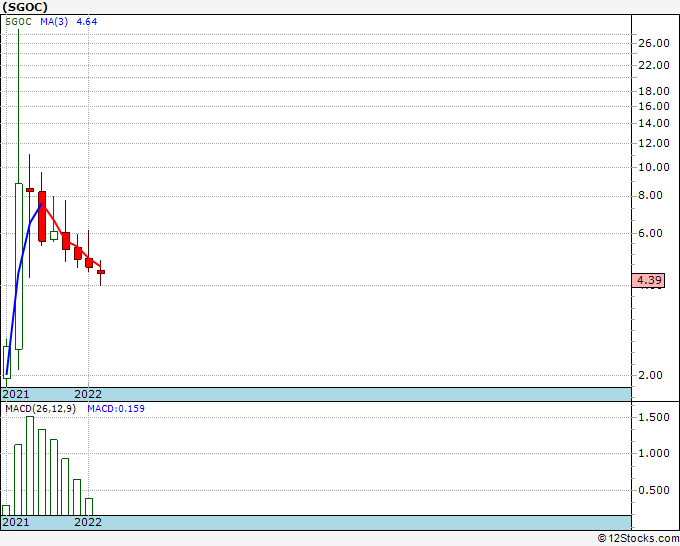Click the MA(3) value 4.64
The width and height of the screenshot is (680, 546).
pyautogui.click(x=87, y=22)
